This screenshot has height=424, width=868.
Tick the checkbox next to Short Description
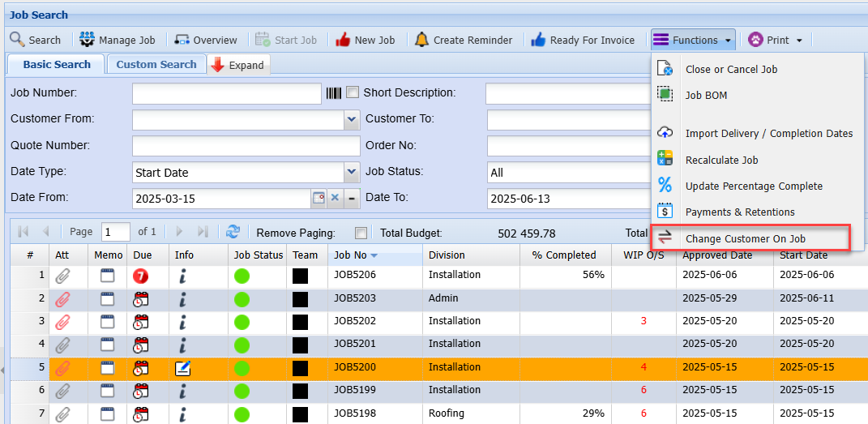(353, 92)
